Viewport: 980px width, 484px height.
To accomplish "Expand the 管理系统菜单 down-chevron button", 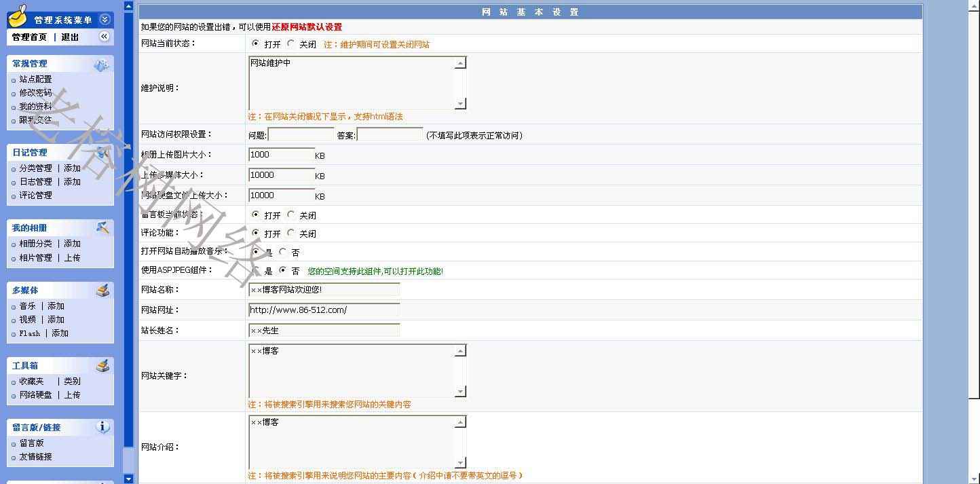I will click(105, 20).
